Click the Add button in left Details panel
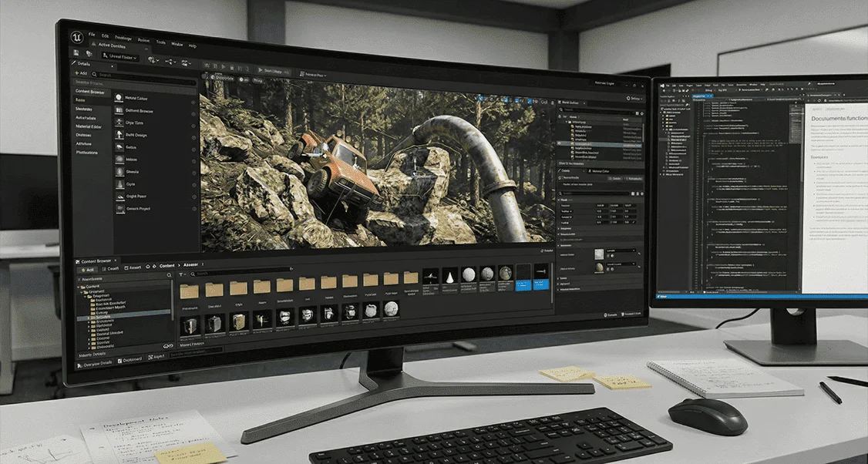The height and width of the screenshot is (464, 868). [x=82, y=74]
